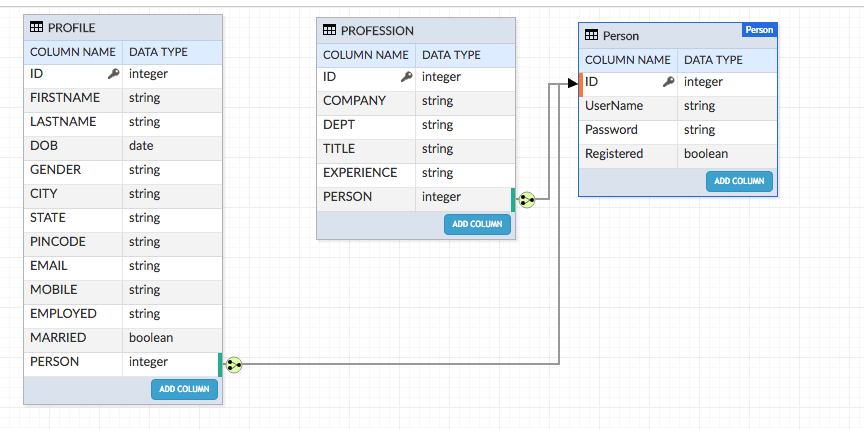Click the MARRIED column name in PROFILE
The height and width of the screenshot is (430, 864).
(x=58, y=338)
